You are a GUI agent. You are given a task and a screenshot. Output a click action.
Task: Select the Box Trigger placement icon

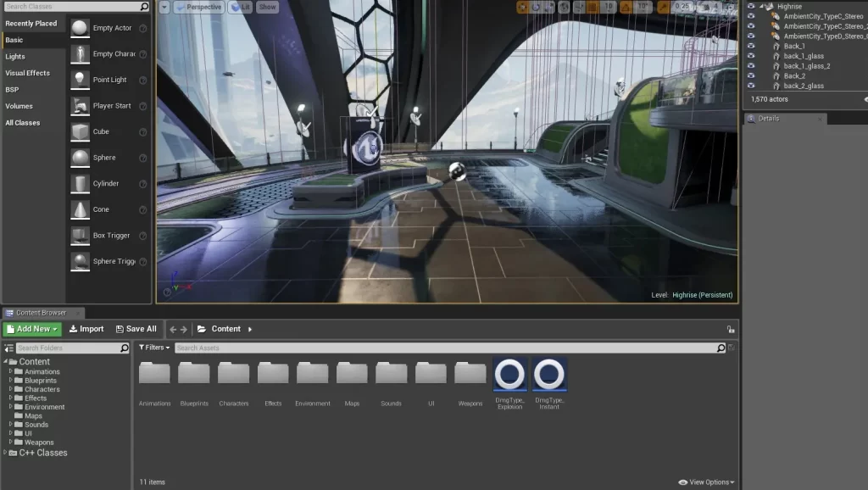pyautogui.click(x=81, y=235)
